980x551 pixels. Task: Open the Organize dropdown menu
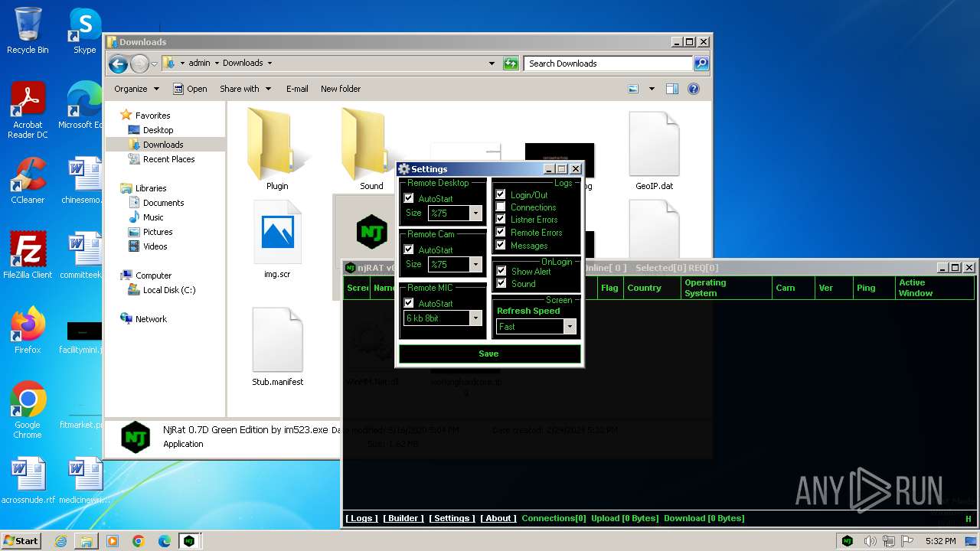(x=136, y=89)
